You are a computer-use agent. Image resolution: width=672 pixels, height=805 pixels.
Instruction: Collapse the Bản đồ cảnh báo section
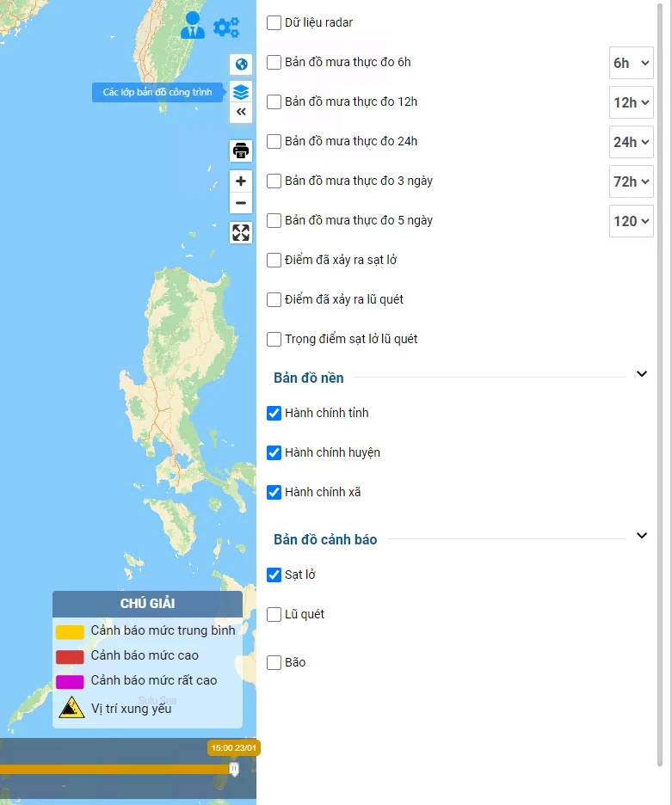641,536
